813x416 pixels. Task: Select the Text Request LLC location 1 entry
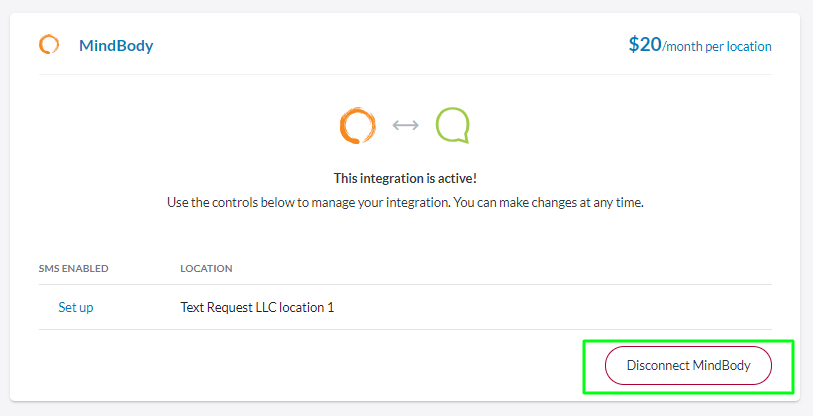pos(257,307)
